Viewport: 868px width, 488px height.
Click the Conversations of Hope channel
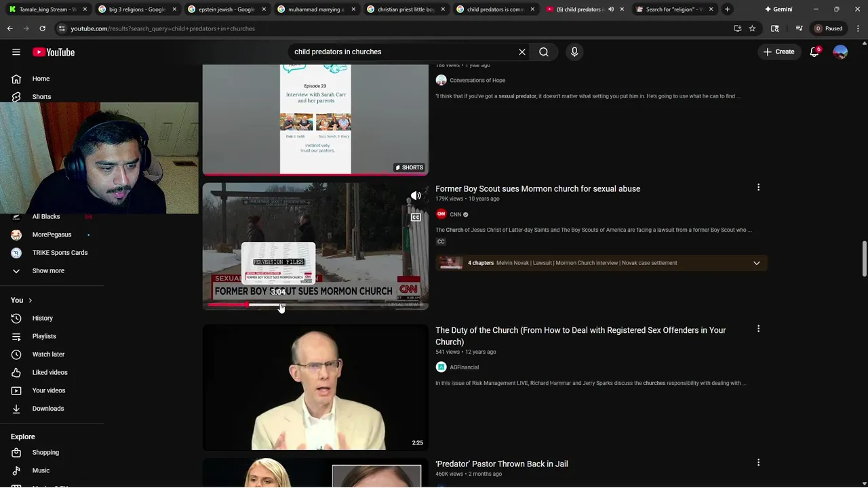click(x=477, y=80)
